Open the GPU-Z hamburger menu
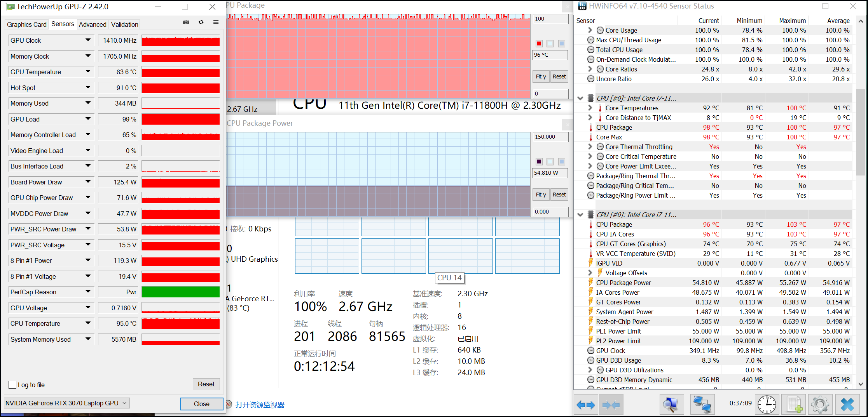The height and width of the screenshot is (417, 868). click(216, 23)
